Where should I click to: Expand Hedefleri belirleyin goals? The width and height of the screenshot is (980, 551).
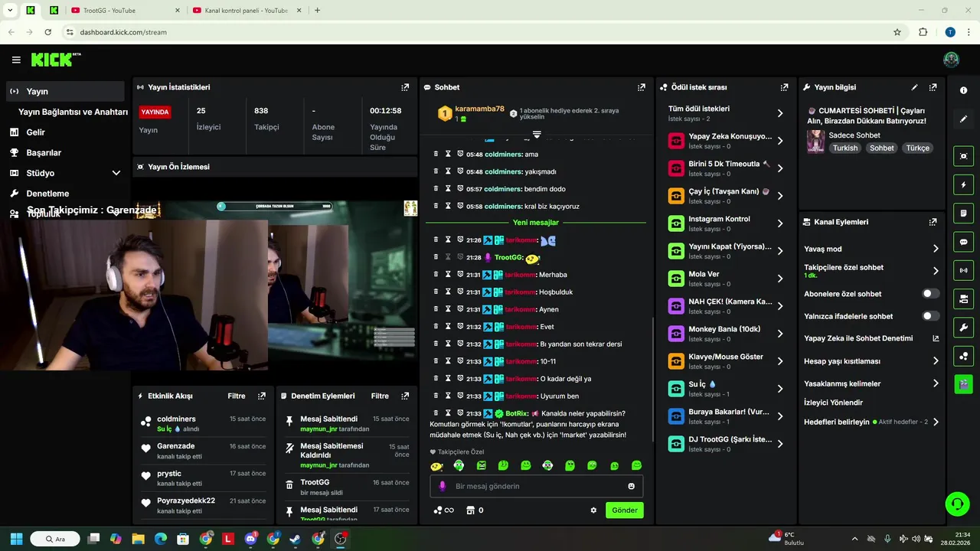coord(936,422)
